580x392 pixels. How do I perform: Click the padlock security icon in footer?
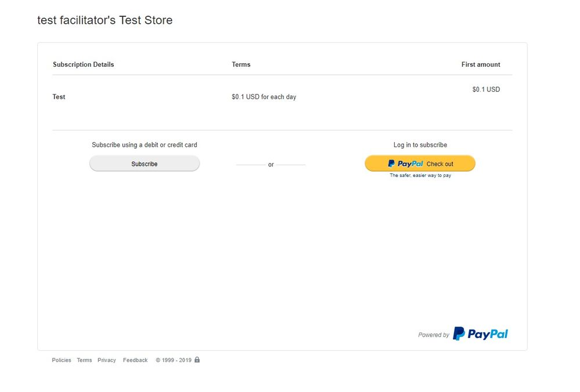pyautogui.click(x=197, y=360)
